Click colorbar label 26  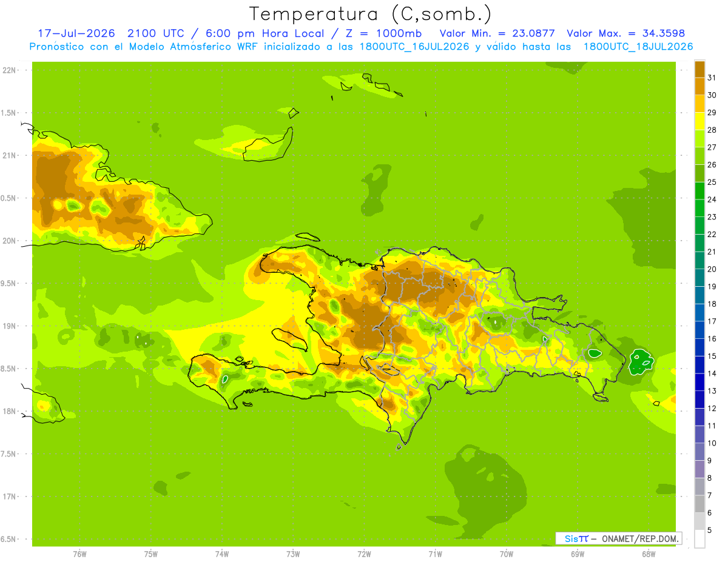click(712, 165)
